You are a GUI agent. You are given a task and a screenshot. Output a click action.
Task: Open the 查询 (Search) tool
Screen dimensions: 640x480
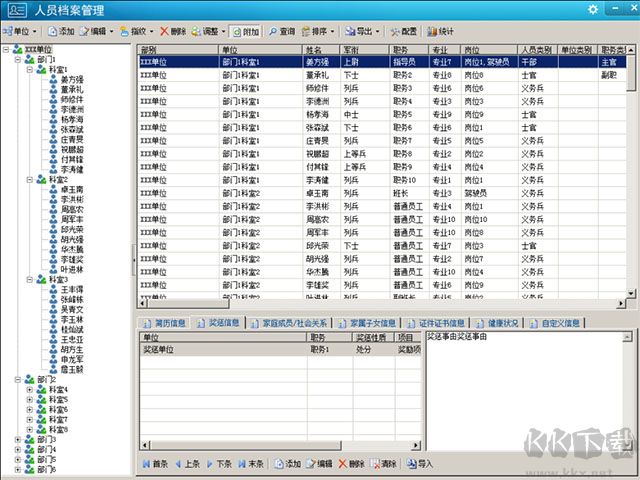click(x=281, y=32)
